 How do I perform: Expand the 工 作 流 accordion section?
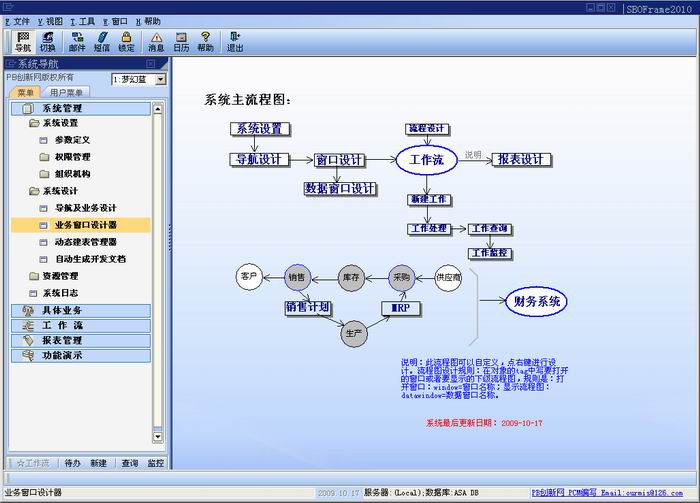pos(81,325)
